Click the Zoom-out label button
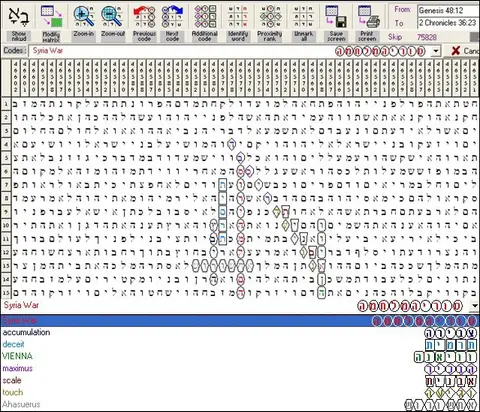The width and height of the screenshot is (480, 412). tap(113, 36)
